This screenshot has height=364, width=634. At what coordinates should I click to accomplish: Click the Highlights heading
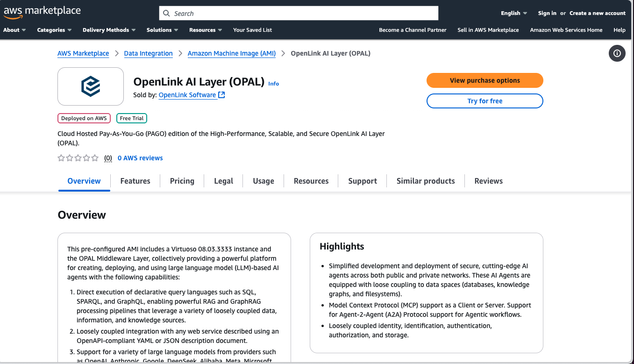(x=342, y=247)
